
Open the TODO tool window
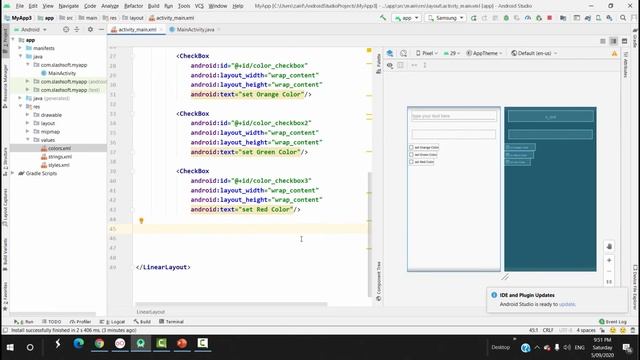click(51, 322)
